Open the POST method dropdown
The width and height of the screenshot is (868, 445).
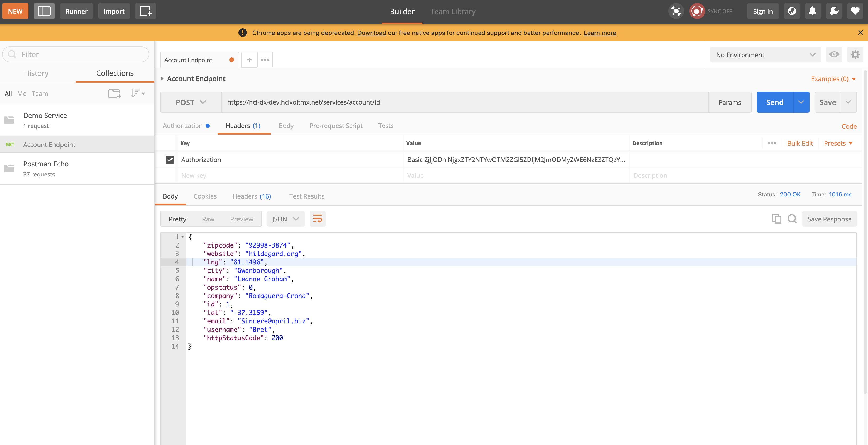pyautogui.click(x=190, y=102)
